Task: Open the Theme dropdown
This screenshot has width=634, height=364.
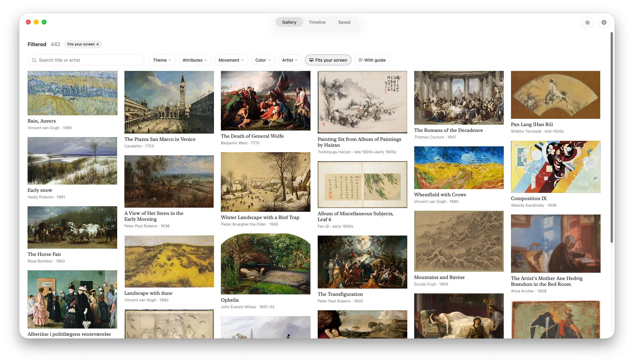Action: [162, 60]
